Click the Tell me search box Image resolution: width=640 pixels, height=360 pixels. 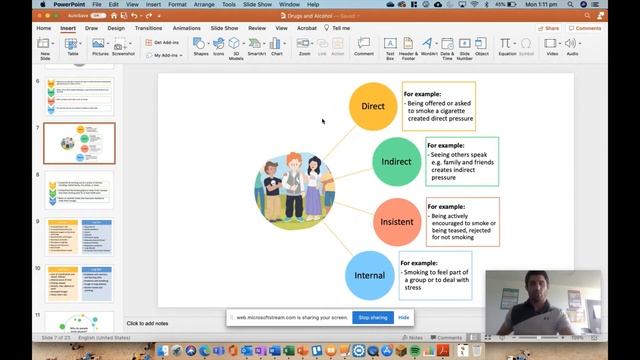pos(337,28)
